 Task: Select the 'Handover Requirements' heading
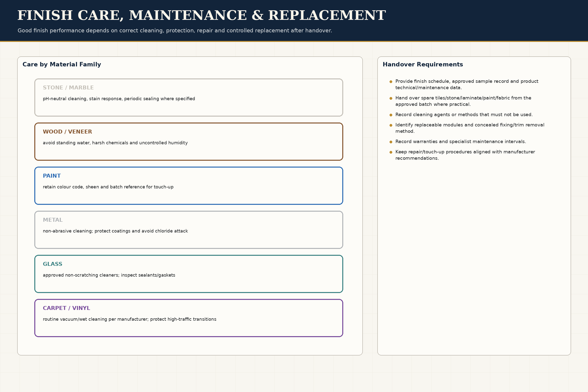point(423,64)
